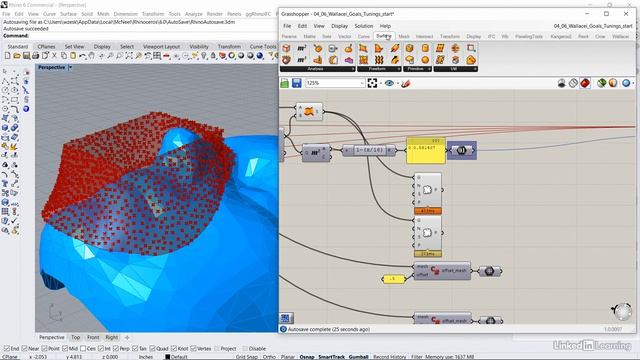
Task: Toggle SmartTrack in status bar
Action: [x=331, y=357]
